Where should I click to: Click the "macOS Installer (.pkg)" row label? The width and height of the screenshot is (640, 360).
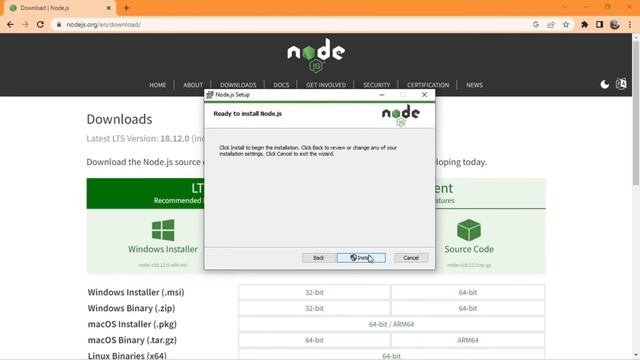click(x=132, y=324)
